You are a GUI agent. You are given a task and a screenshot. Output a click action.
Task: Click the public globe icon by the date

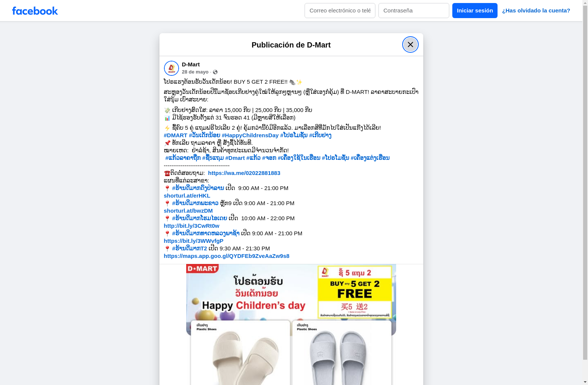pyautogui.click(x=215, y=72)
